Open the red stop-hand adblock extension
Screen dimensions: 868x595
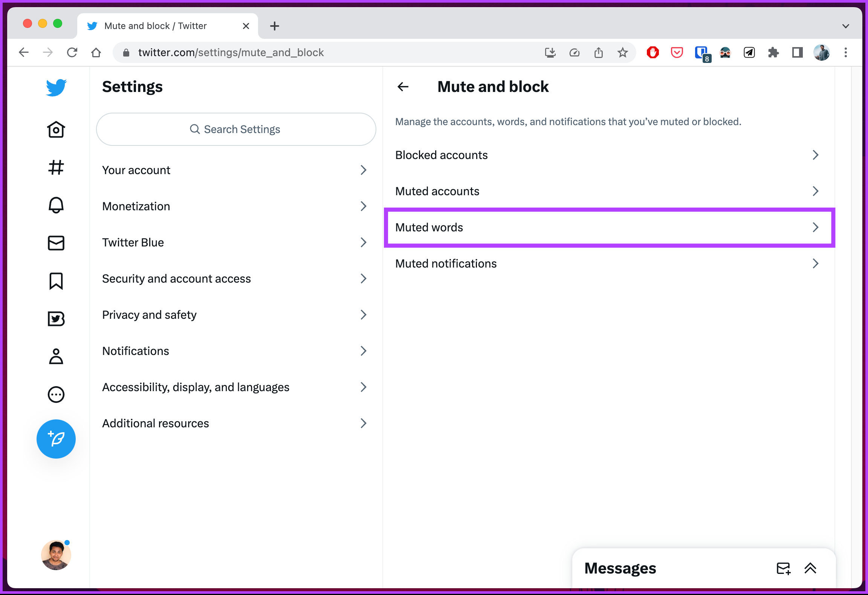click(x=653, y=52)
